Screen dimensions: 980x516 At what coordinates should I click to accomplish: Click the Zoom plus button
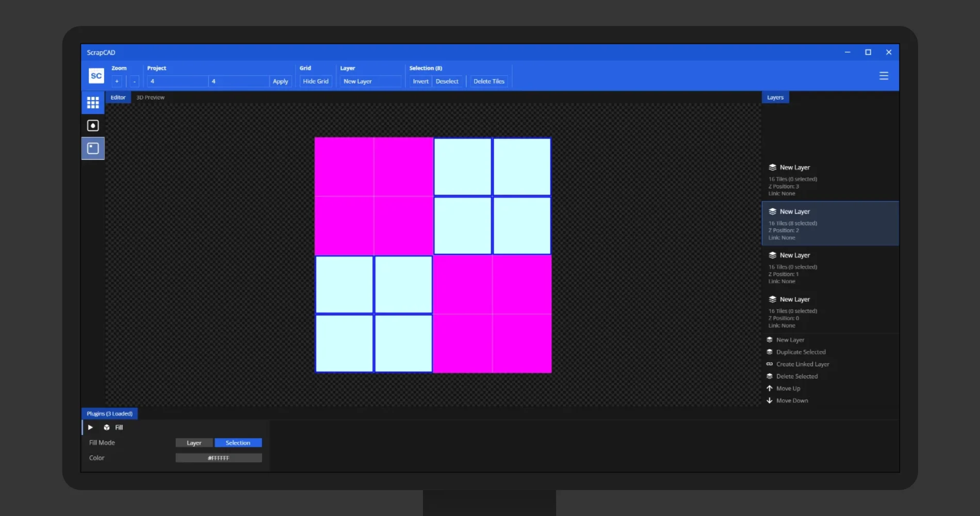(x=117, y=82)
